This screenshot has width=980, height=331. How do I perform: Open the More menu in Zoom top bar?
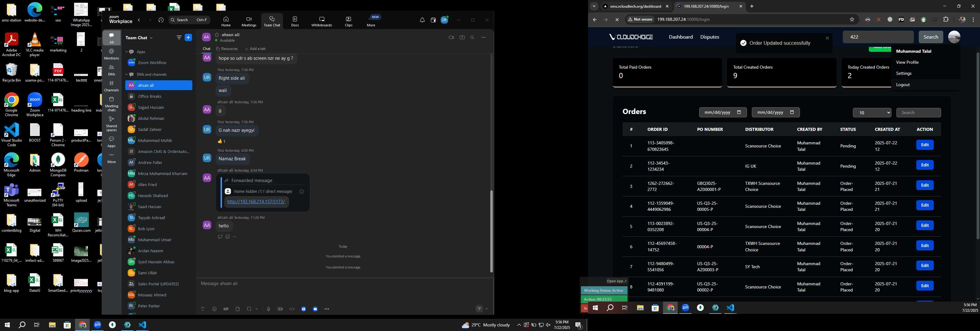(x=371, y=21)
